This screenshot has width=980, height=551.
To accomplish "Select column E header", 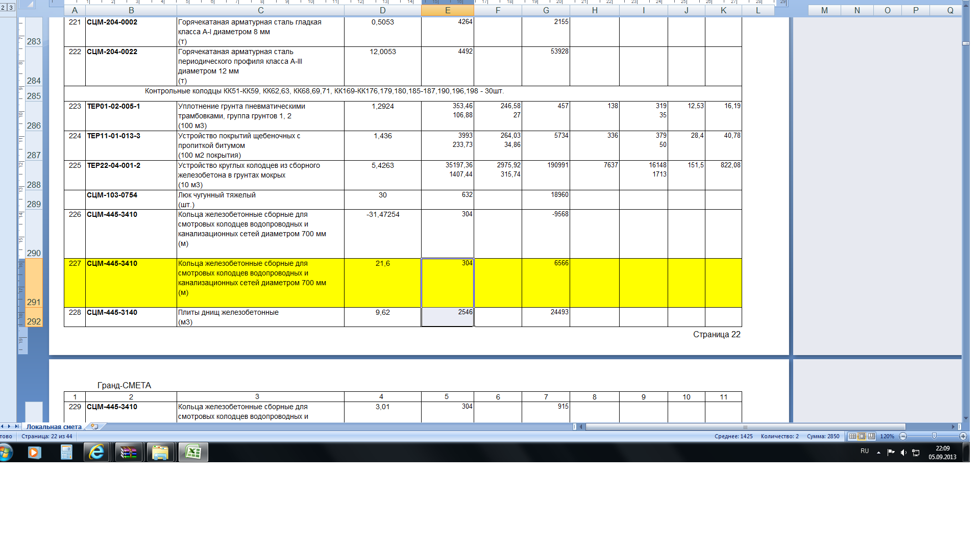I will point(447,10).
